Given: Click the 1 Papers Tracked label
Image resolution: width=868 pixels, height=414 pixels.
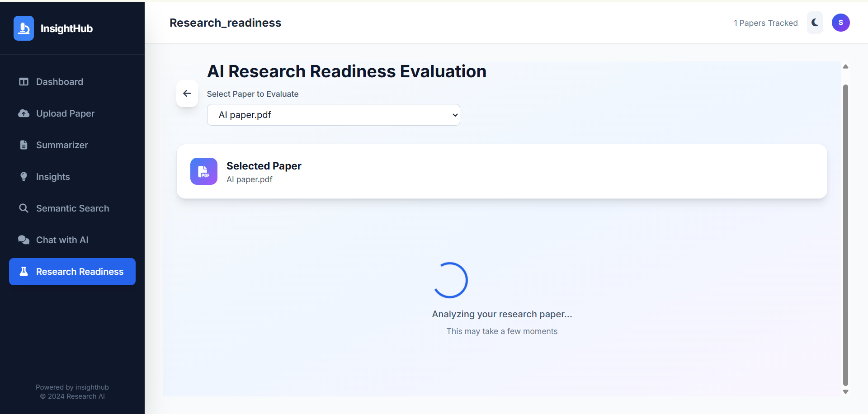Looking at the screenshot, I should [766, 23].
